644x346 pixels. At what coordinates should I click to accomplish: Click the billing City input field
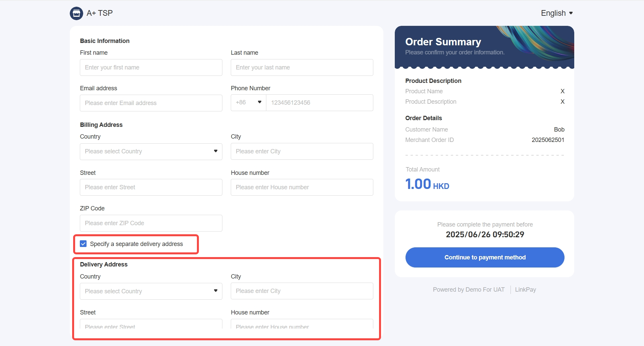[302, 151]
